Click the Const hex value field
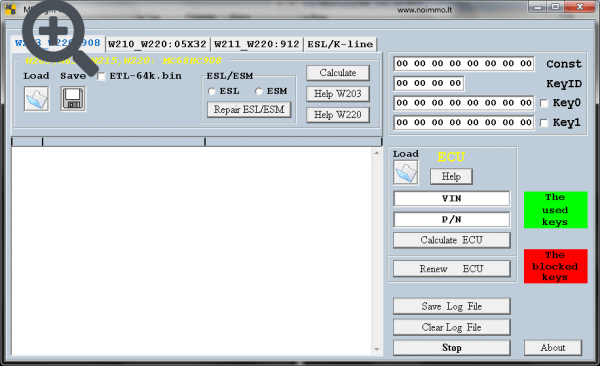This screenshot has height=366, width=600. (x=464, y=64)
